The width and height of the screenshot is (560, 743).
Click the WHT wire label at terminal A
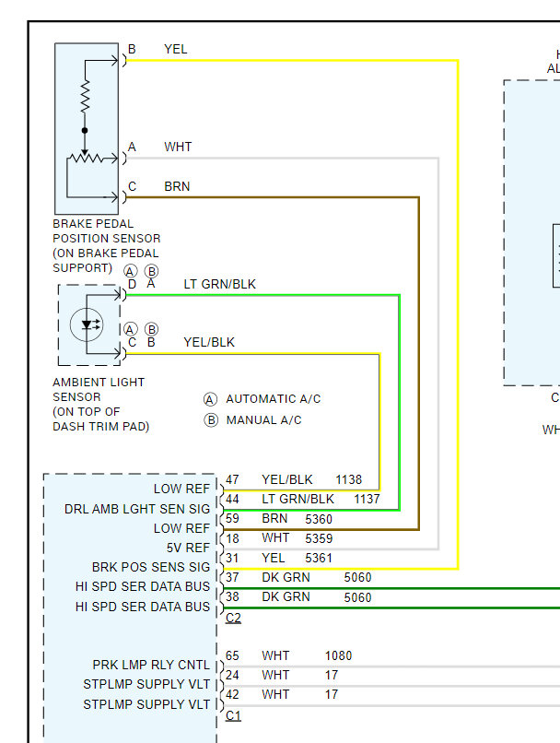pyautogui.click(x=178, y=147)
